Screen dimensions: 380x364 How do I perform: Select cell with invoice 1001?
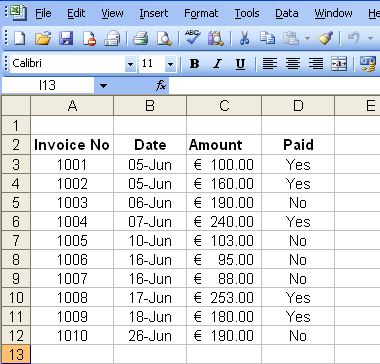click(72, 164)
